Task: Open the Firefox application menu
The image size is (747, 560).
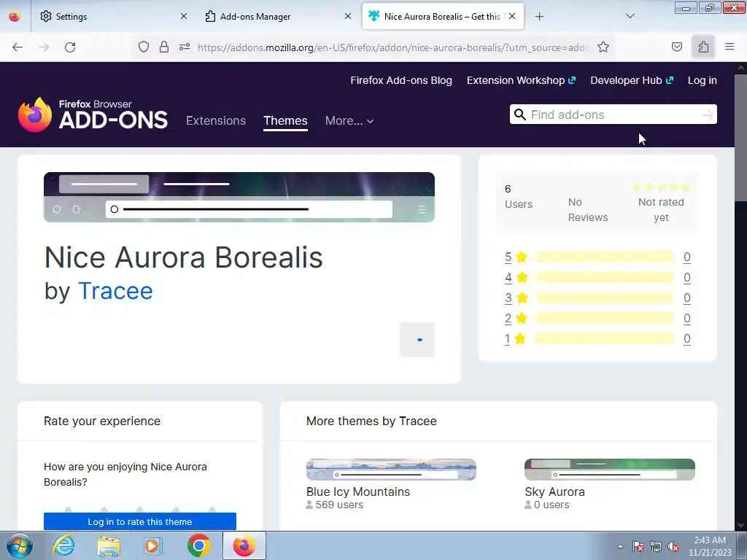Action: pyautogui.click(x=729, y=47)
